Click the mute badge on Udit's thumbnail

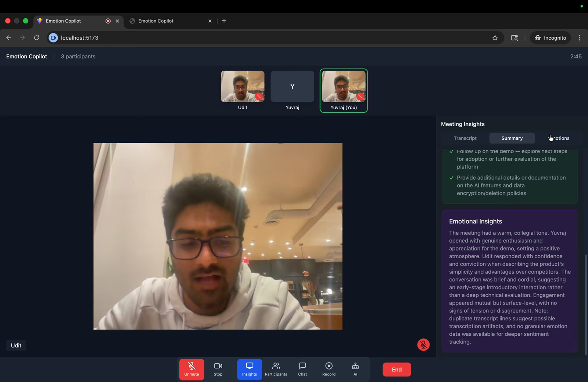259,97
